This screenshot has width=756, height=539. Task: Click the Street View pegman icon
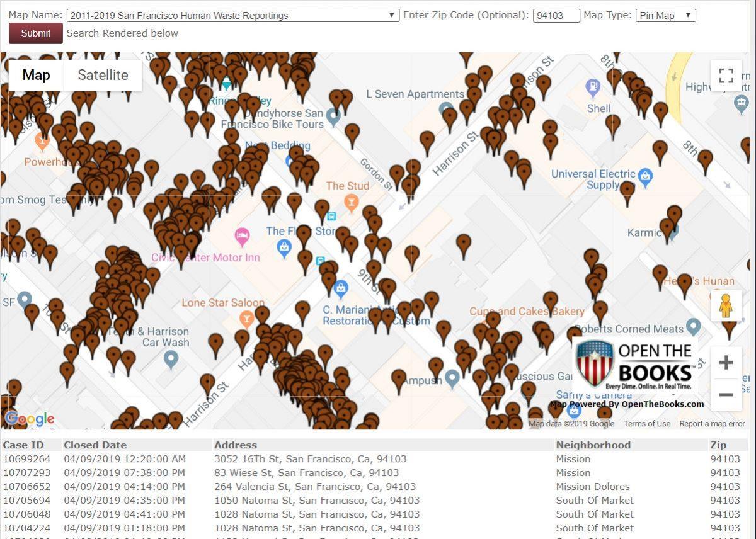point(726,307)
